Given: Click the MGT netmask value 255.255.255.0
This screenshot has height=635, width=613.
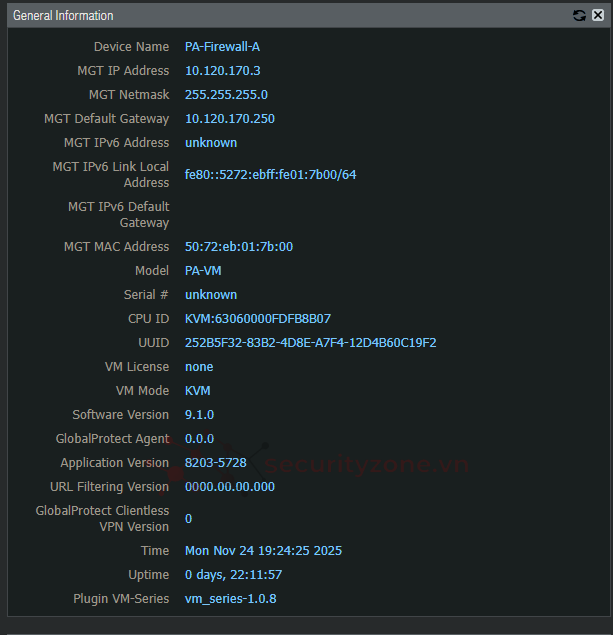Looking at the screenshot, I should [226, 95].
